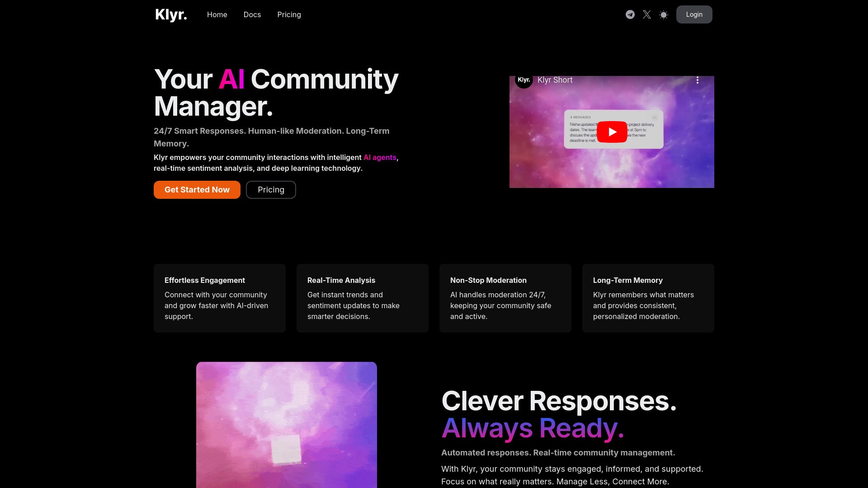Select the Real-Time Analysis feature card

(363, 298)
